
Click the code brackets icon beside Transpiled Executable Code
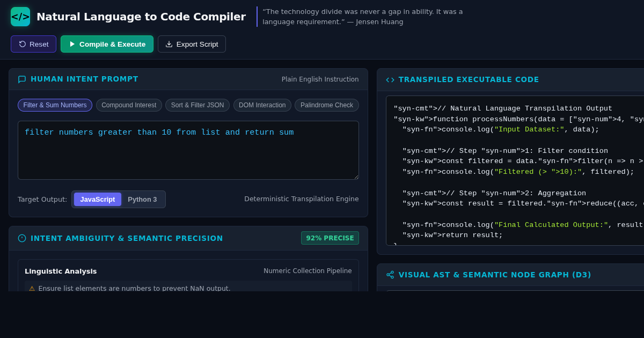pos(390,80)
